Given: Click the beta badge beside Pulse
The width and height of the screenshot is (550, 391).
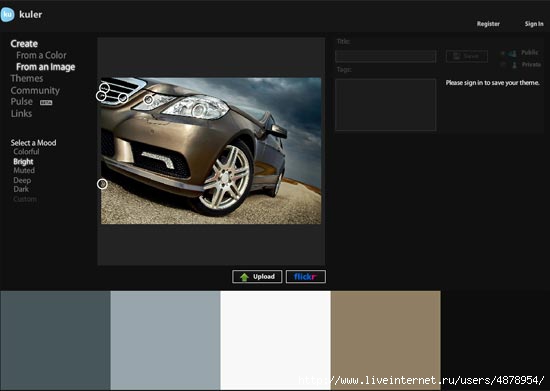Looking at the screenshot, I should click(x=46, y=103).
